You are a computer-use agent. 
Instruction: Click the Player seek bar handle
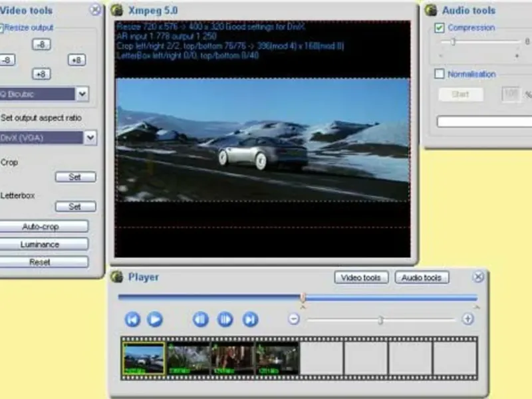(x=303, y=297)
